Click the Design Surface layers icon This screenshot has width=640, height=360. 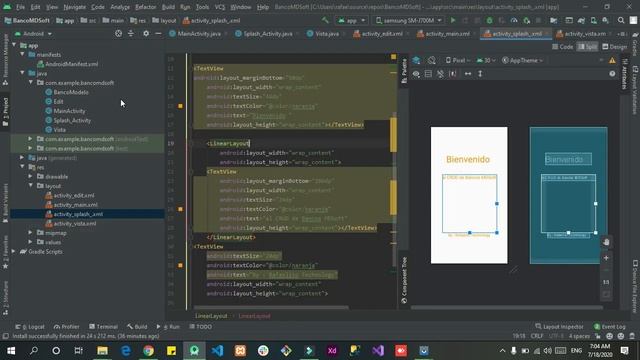pos(416,60)
